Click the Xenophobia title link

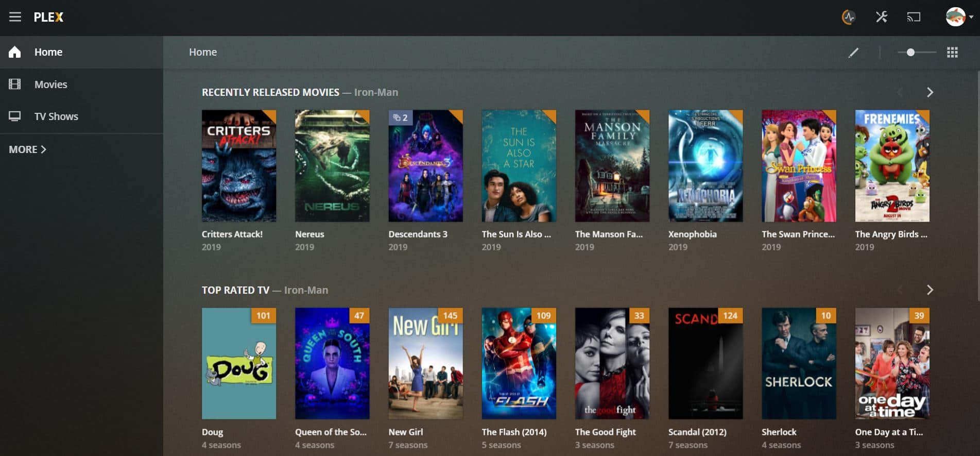pos(692,234)
